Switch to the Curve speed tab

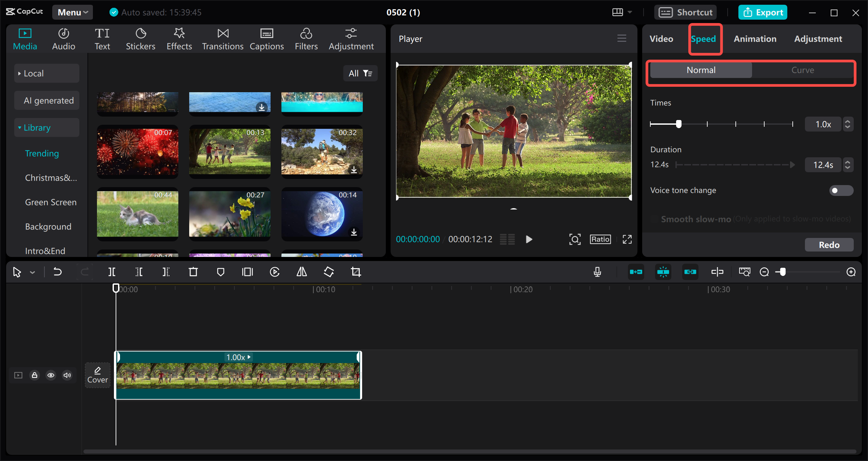pyautogui.click(x=803, y=70)
